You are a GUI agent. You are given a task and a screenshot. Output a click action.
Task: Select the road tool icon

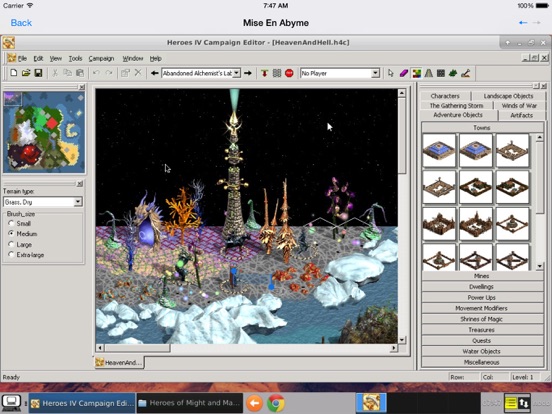[428, 73]
